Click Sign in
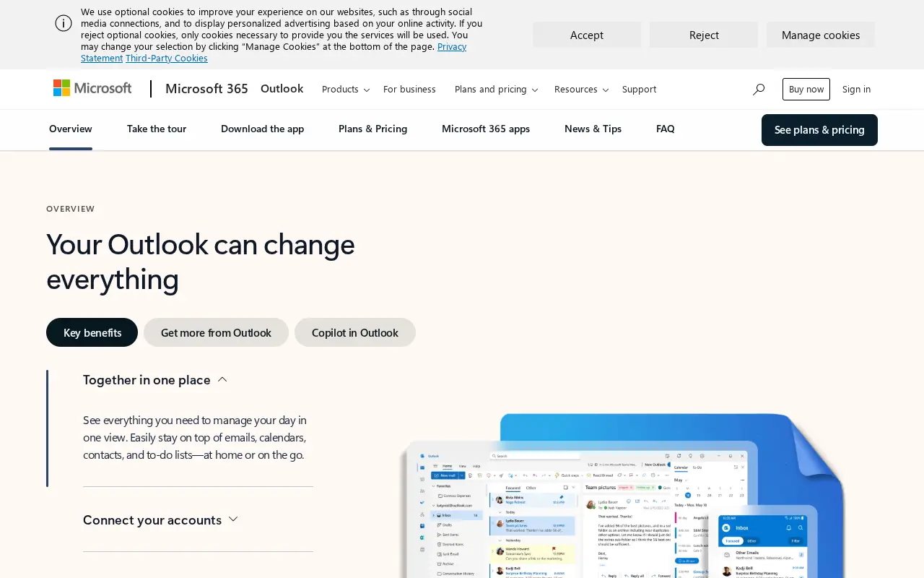This screenshot has width=924, height=578. [856, 89]
